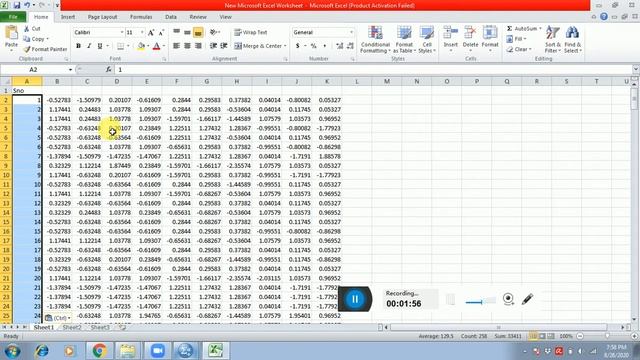This screenshot has height=360, width=640.
Task: Select the Format Painter tool
Action: (45, 49)
